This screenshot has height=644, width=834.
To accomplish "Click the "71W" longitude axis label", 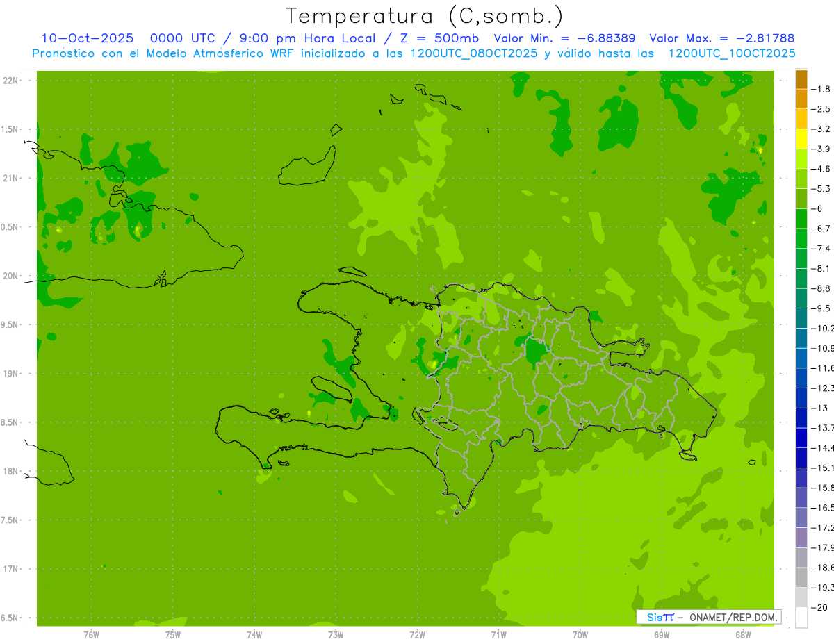I will tap(498, 635).
